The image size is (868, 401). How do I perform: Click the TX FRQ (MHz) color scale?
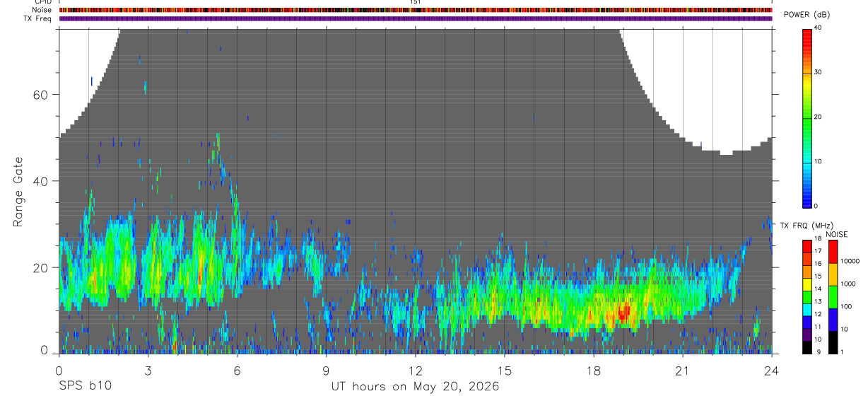[807, 296]
